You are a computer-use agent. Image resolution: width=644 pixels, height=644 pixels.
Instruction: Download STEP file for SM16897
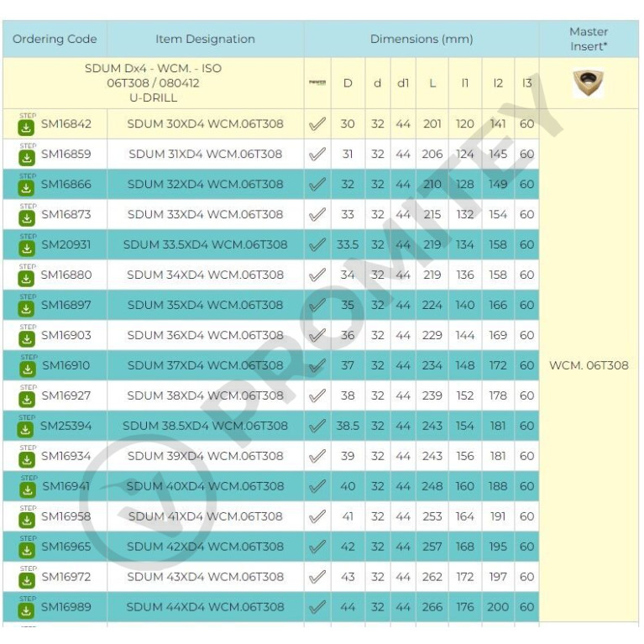(x=26, y=309)
